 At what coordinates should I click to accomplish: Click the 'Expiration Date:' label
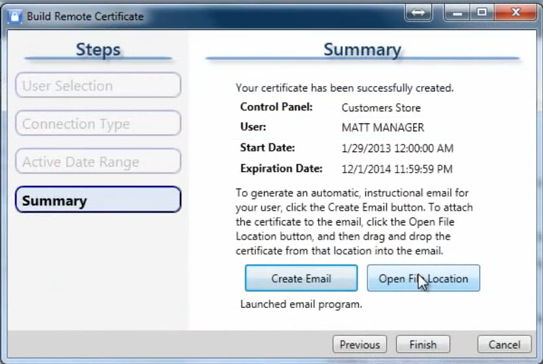pos(281,169)
